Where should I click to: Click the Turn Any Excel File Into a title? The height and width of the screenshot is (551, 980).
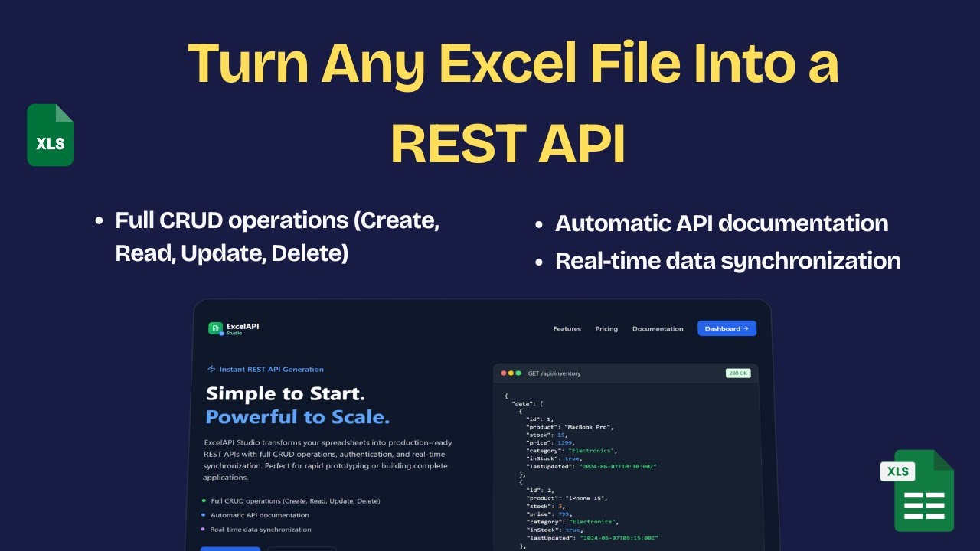click(513, 63)
